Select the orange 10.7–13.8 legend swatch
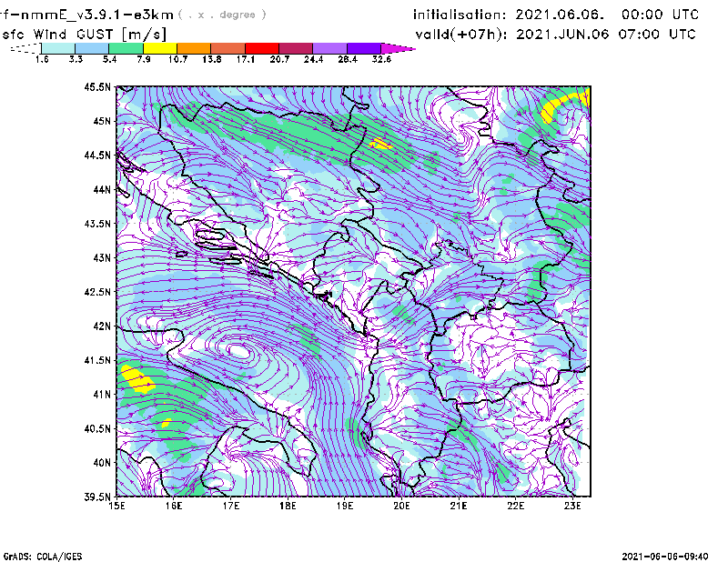728x562 pixels. click(194, 48)
